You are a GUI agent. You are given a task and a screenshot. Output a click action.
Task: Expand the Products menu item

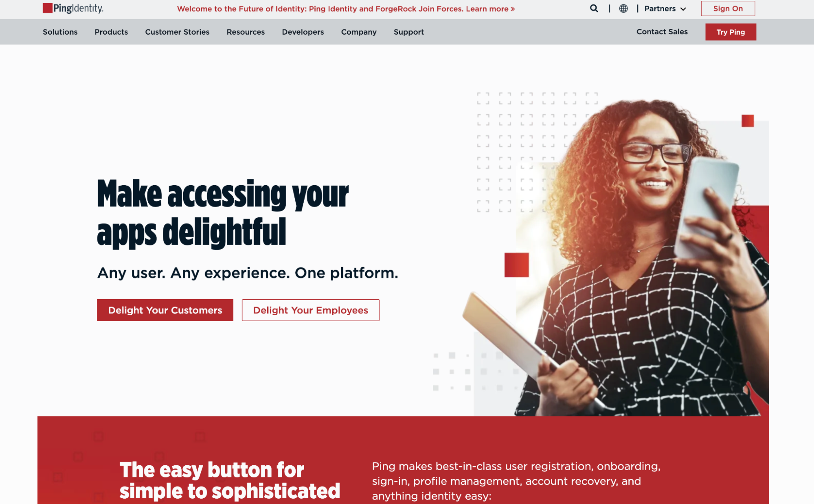tap(111, 32)
